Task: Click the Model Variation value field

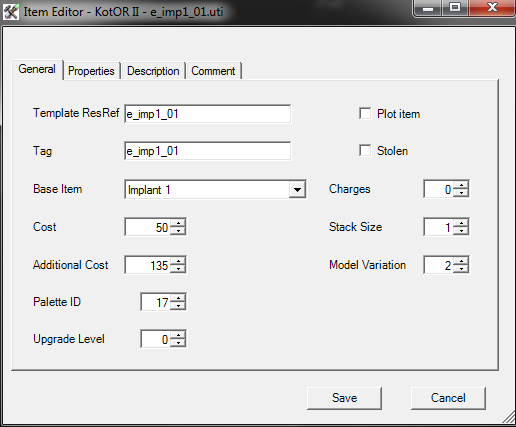Action: tap(438, 265)
